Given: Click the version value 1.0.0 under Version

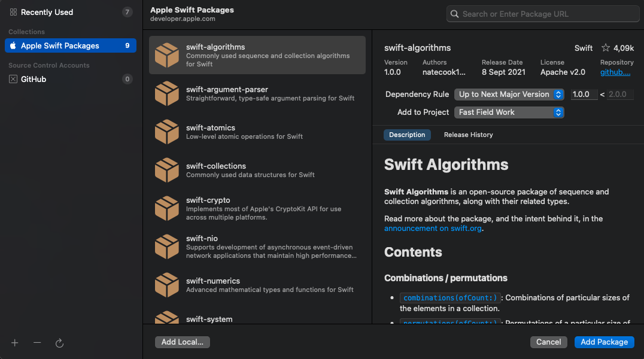Looking at the screenshot, I should point(392,72).
